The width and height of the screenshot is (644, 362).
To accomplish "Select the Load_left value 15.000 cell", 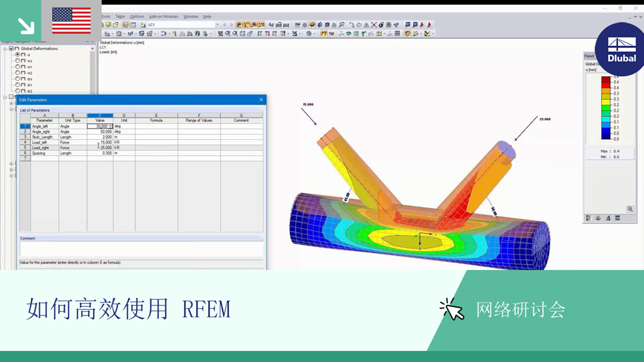I will [100, 143].
